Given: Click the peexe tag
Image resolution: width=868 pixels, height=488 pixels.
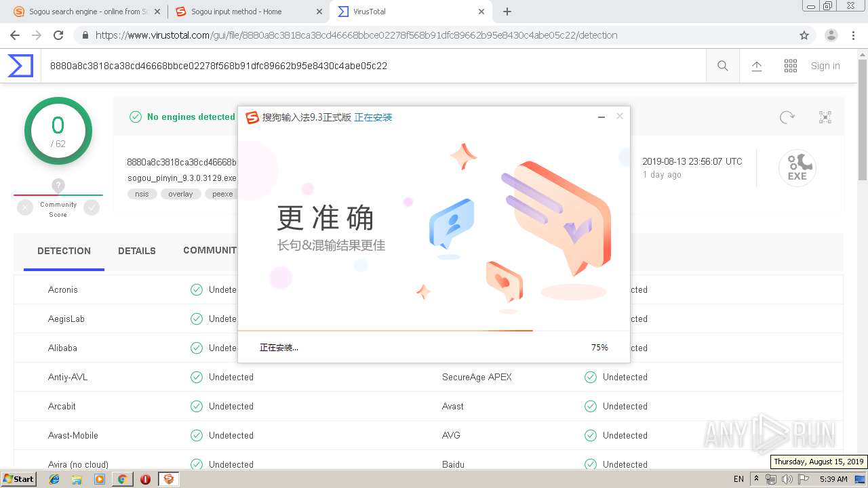Looking at the screenshot, I should pos(222,194).
